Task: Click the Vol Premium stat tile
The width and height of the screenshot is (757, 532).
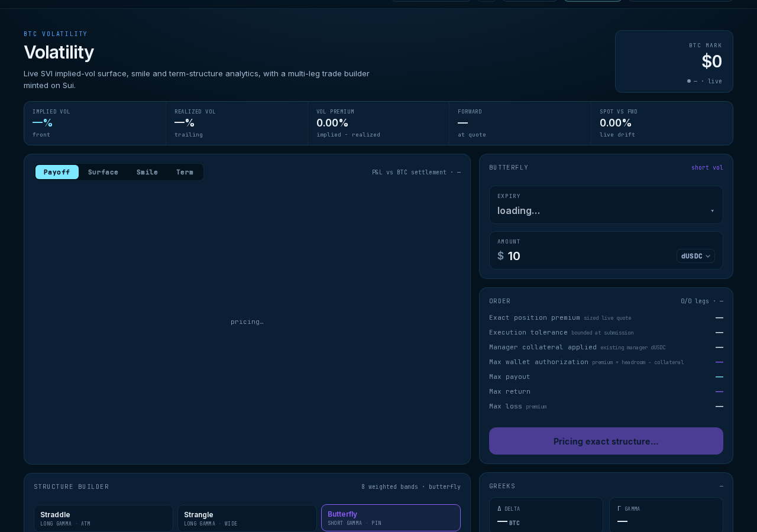Action: (378, 123)
